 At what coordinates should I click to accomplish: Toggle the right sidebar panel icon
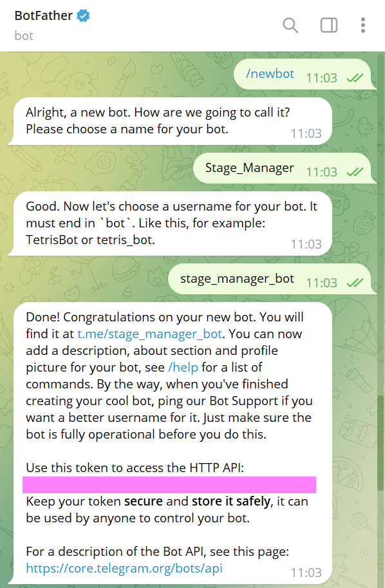(x=329, y=26)
